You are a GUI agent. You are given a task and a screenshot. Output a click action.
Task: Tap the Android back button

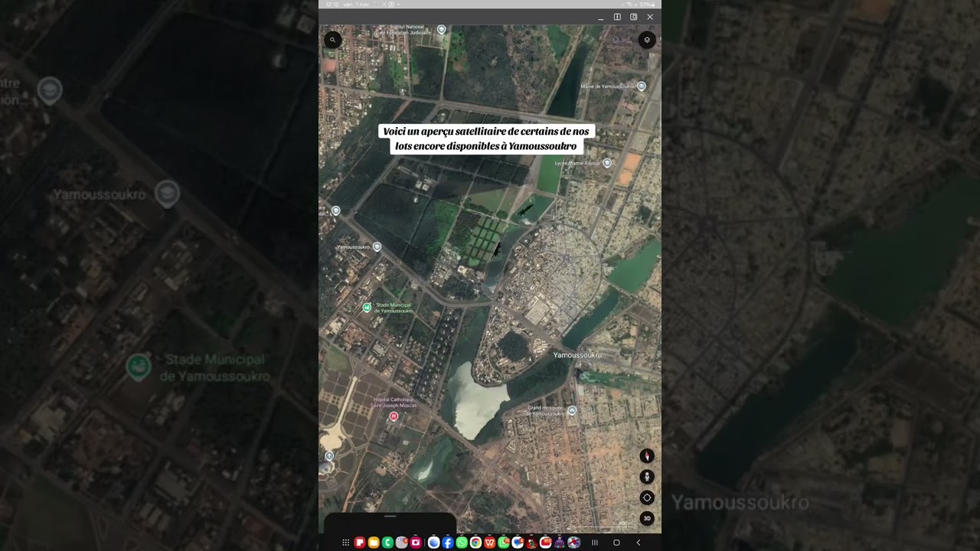pos(638,543)
